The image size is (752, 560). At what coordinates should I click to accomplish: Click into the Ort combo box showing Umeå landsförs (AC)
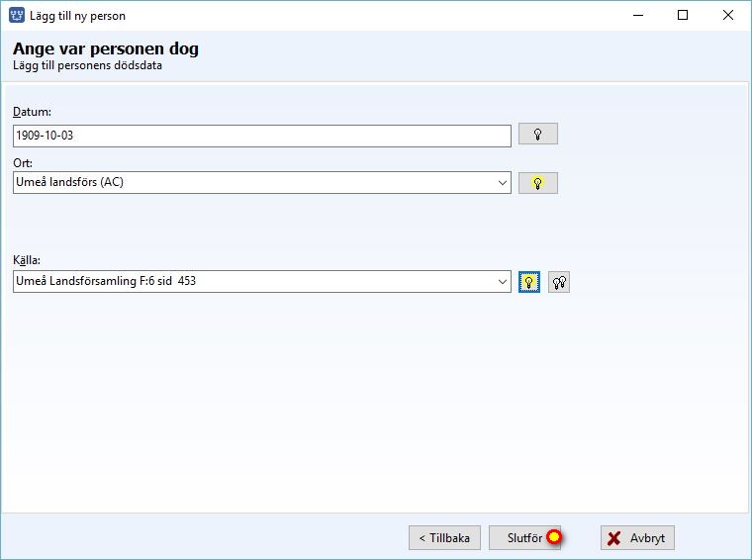[x=262, y=183]
